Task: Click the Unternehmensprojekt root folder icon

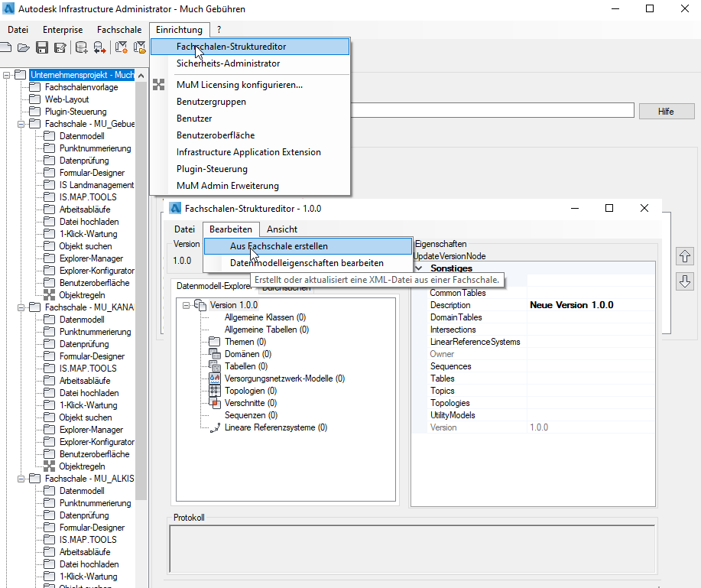Action: pyautogui.click(x=21, y=75)
